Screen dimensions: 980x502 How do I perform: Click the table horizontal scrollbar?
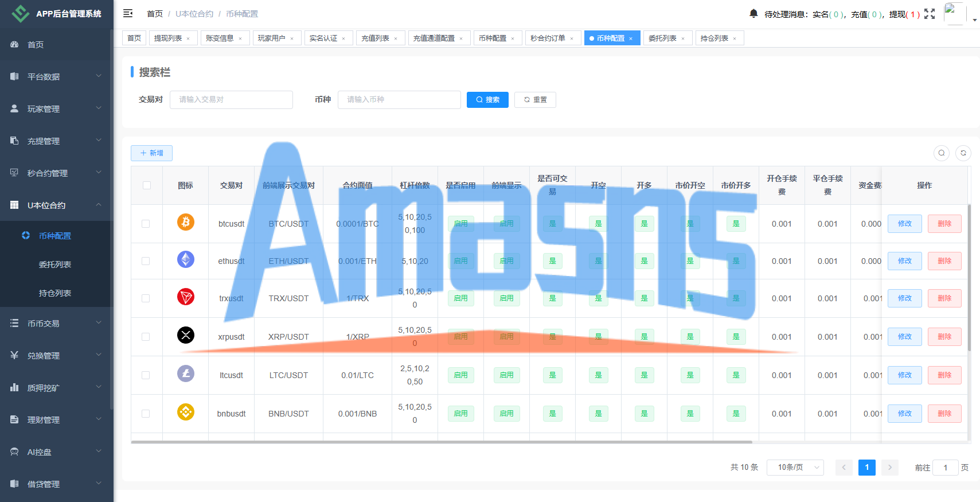[x=442, y=442]
